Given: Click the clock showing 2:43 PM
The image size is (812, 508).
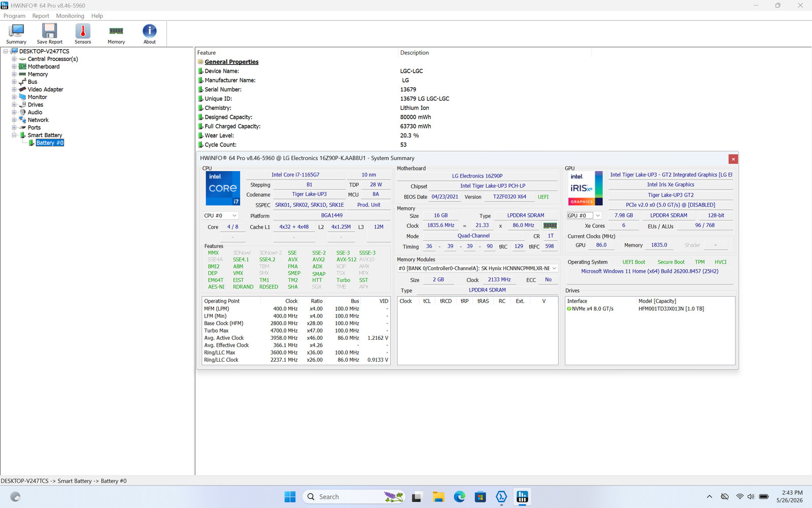Looking at the screenshot, I should [792, 493].
